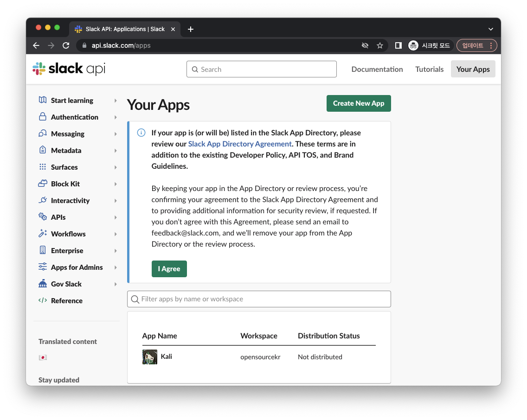527x420 pixels.
Task: Click the Block Kit brick icon
Action: (x=43, y=183)
